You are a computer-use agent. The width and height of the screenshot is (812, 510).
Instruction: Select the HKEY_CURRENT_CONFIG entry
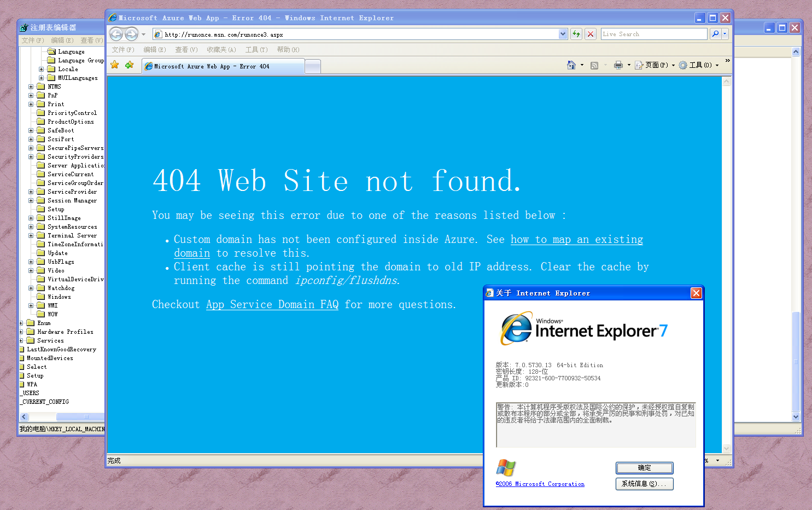[45, 402]
